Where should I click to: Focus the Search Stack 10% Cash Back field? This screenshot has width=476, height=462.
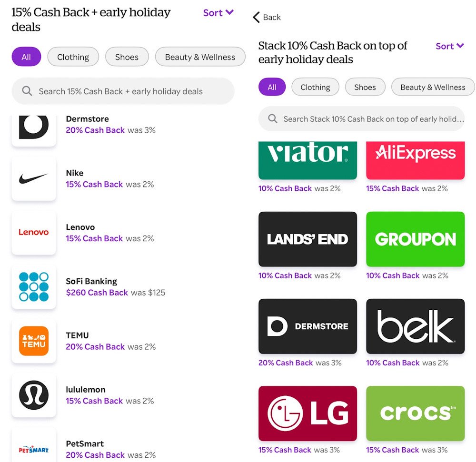pyautogui.click(x=361, y=119)
